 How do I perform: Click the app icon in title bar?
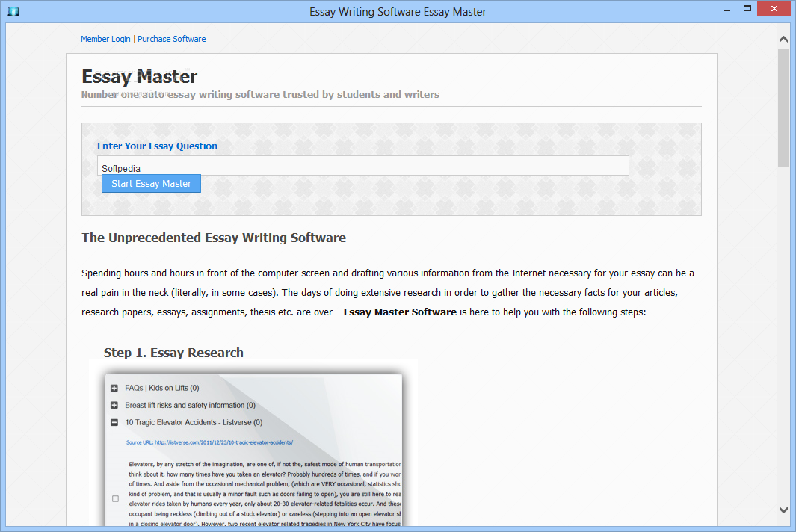[13, 12]
